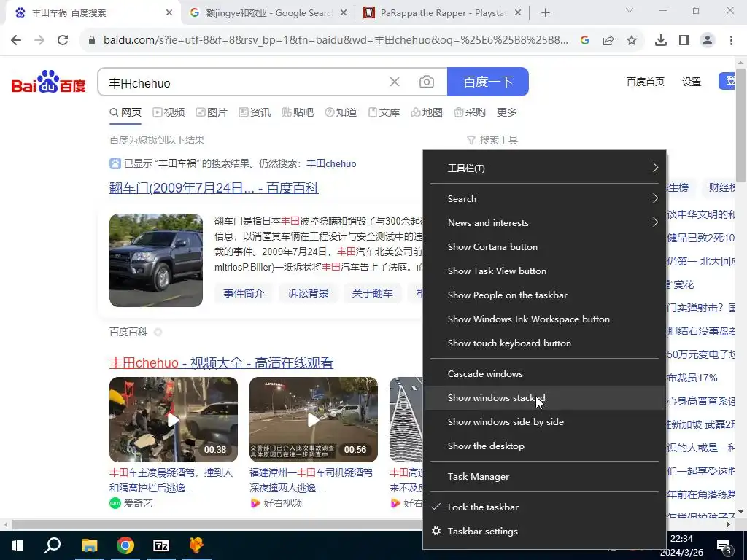The image size is (747, 560).
Task: Go back to the previous page
Action: (x=16, y=41)
